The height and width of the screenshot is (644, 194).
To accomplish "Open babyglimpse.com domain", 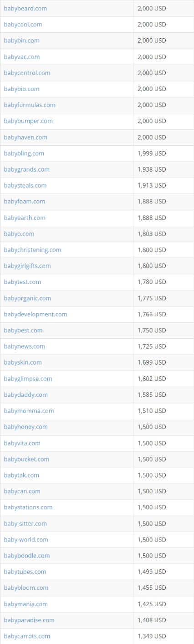I will coord(28,379).
